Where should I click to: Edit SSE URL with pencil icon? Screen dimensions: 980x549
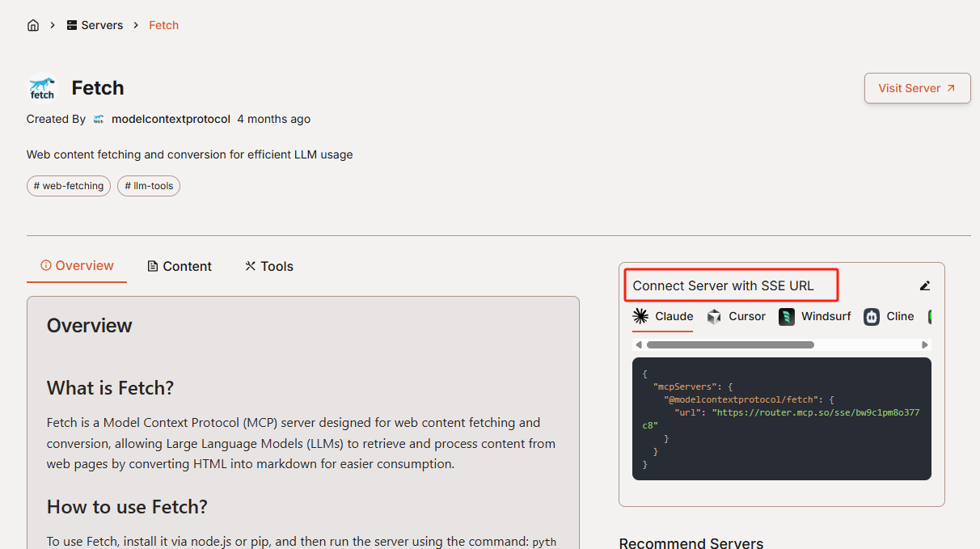click(925, 285)
